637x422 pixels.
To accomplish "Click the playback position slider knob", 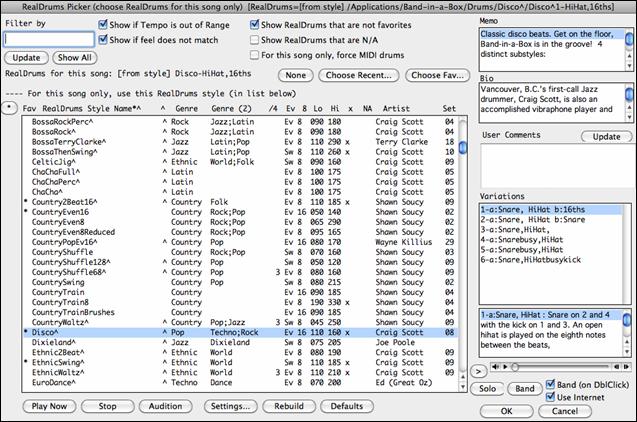I will coord(515,367).
